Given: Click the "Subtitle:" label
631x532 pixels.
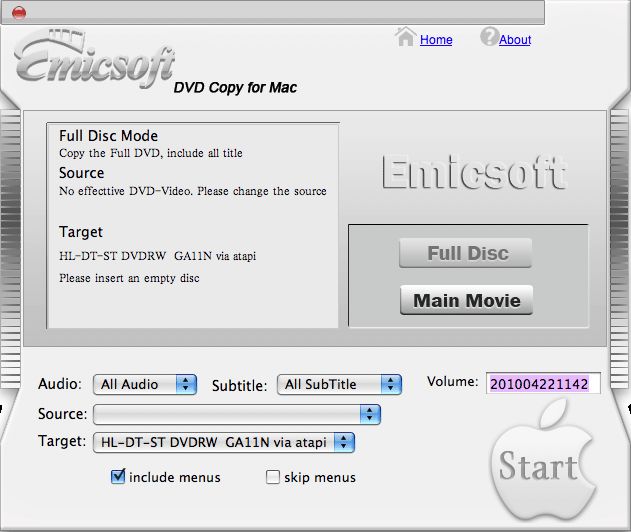Looking at the screenshot, I should pos(239,386).
